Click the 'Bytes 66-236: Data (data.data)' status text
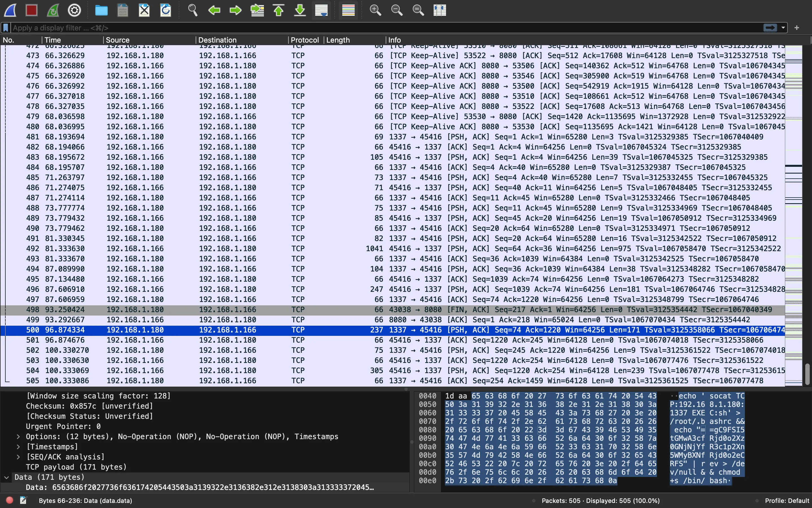 [x=85, y=501]
